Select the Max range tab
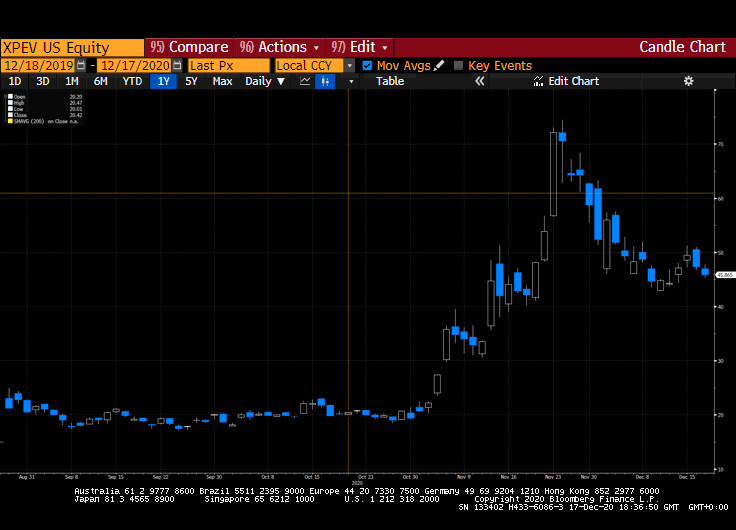The width and height of the screenshot is (736, 530). tap(222, 81)
